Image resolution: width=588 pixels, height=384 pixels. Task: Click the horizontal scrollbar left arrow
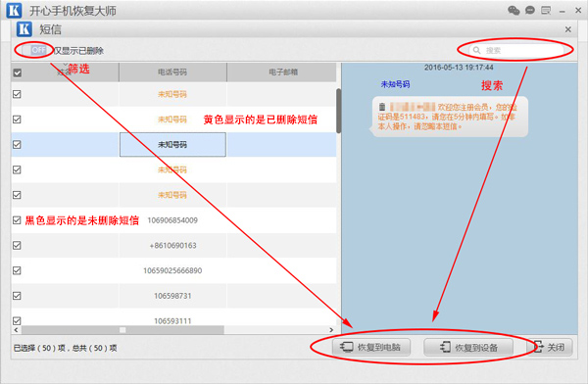pos(16,330)
